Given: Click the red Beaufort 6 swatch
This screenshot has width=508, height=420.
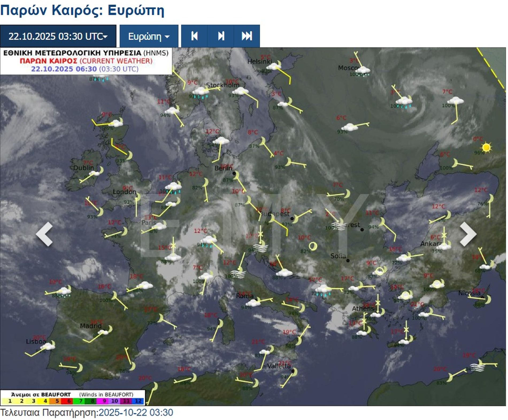Looking at the screenshot, I should 68,401.
